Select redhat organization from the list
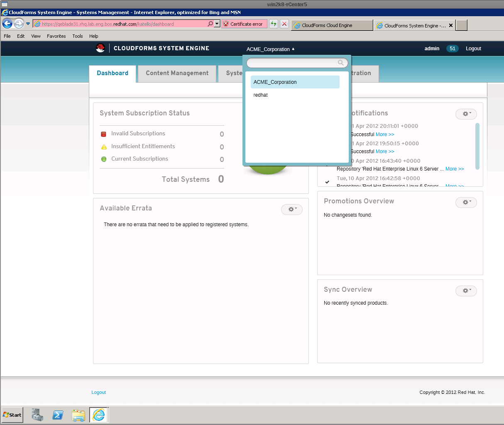The image size is (504, 425). click(261, 95)
